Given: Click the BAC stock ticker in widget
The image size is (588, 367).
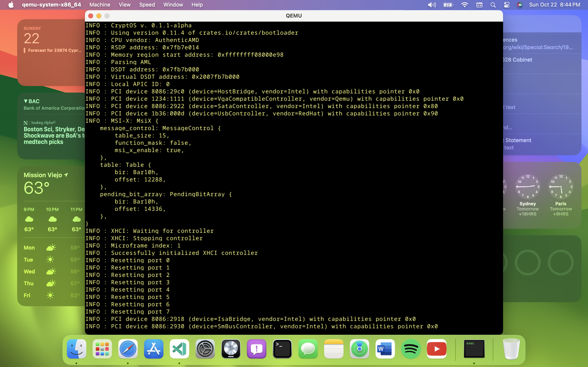Looking at the screenshot, I should click(x=34, y=101).
